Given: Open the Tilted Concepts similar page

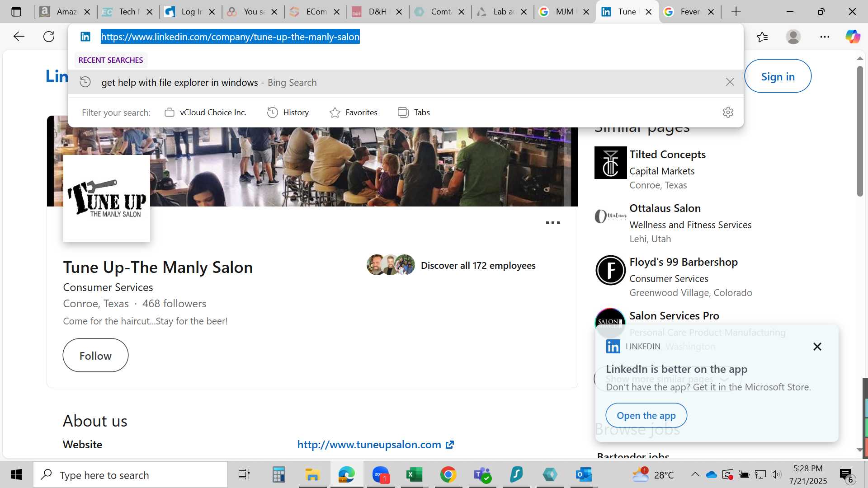Looking at the screenshot, I should click(x=667, y=155).
